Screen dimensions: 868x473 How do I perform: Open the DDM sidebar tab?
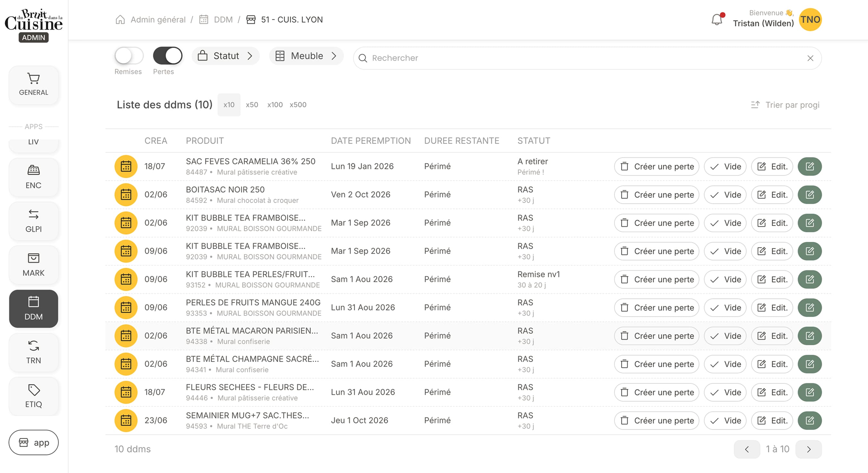tap(33, 308)
